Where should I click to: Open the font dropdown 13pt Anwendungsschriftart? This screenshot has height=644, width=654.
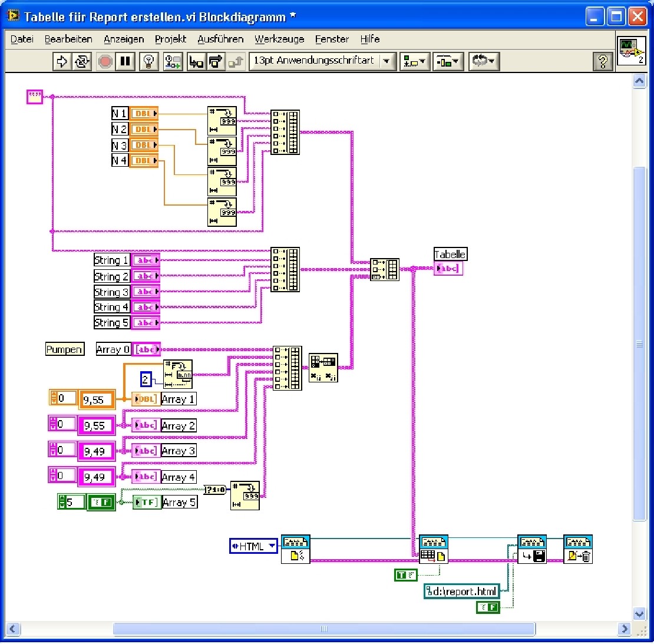322,61
